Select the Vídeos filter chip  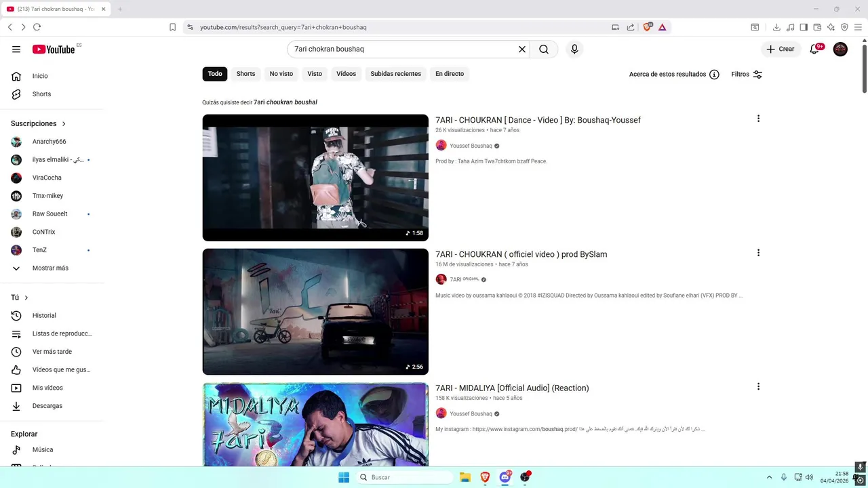[x=346, y=74]
